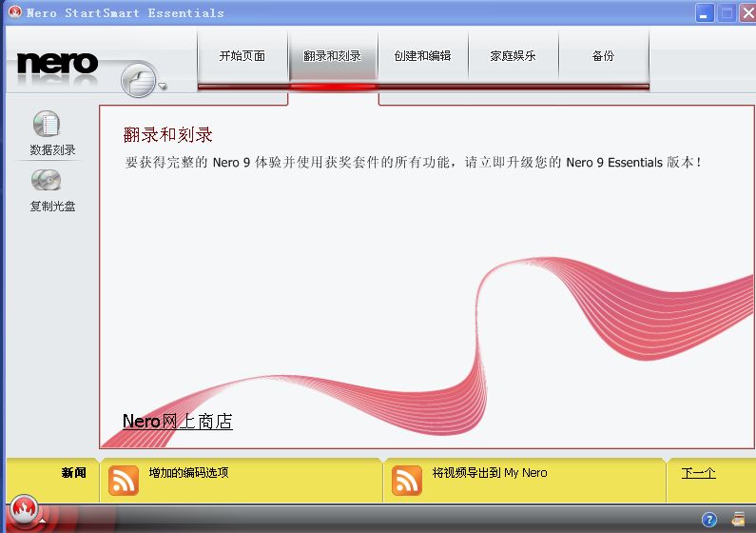Click the options icon beside help
The height and width of the screenshot is (533, 756).
point(738,519)
